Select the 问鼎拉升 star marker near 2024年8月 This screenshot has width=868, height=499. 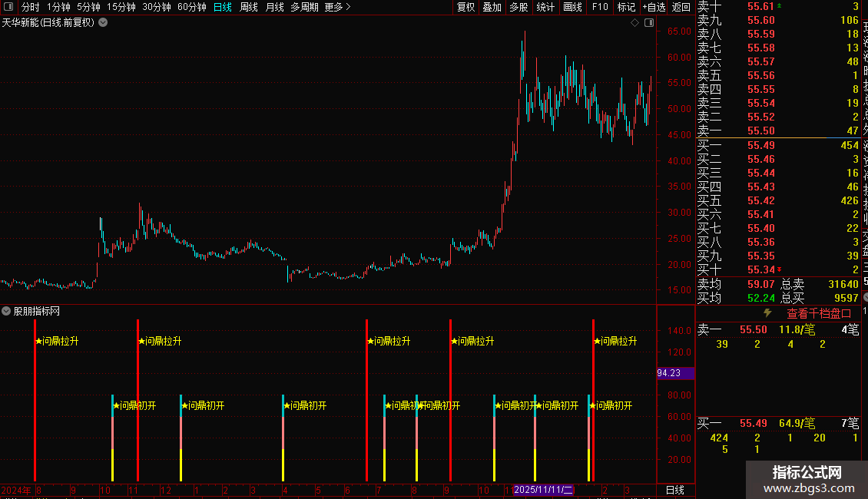point(57,342)
